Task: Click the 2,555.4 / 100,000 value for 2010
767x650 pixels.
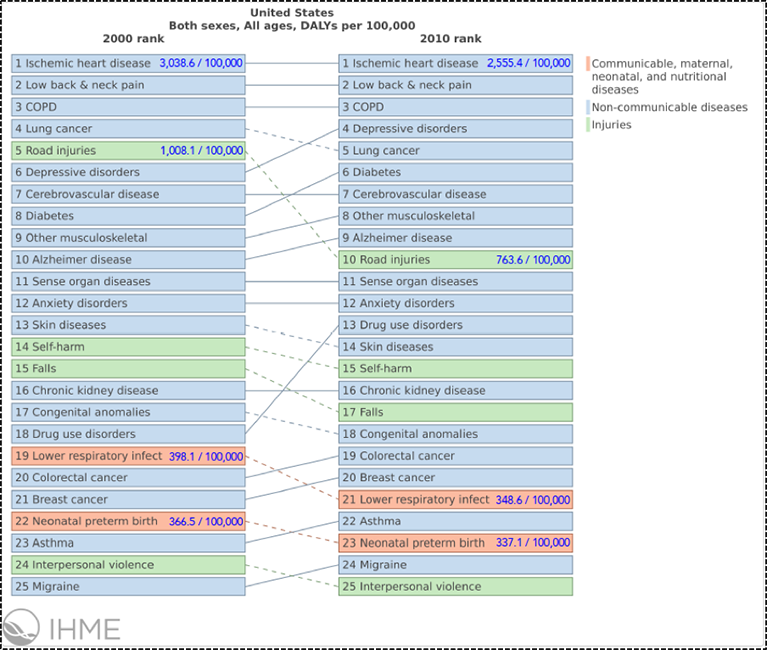Action: point(528,63)
